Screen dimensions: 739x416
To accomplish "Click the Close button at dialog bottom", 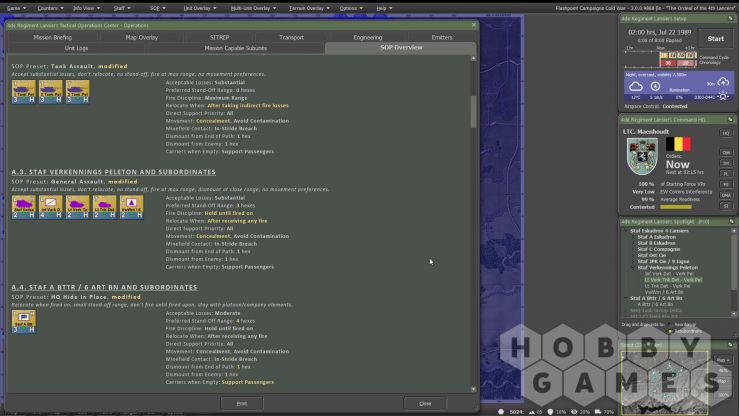I will pos(425,403).
